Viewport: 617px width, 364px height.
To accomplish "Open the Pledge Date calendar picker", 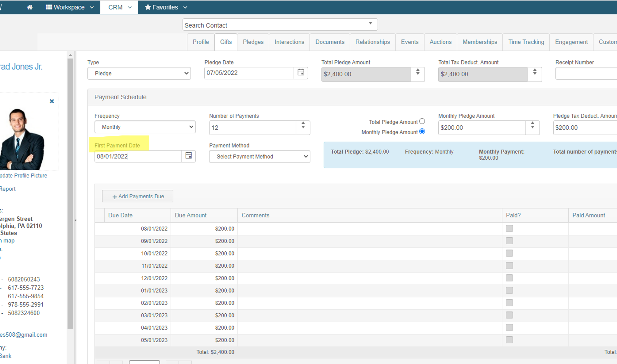I will (x=301, y=73).
